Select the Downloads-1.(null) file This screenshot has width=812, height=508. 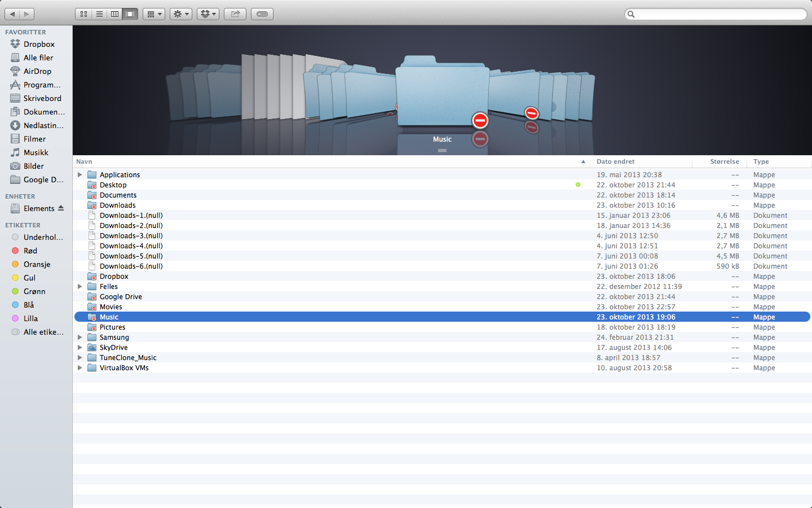pos(442,216)
